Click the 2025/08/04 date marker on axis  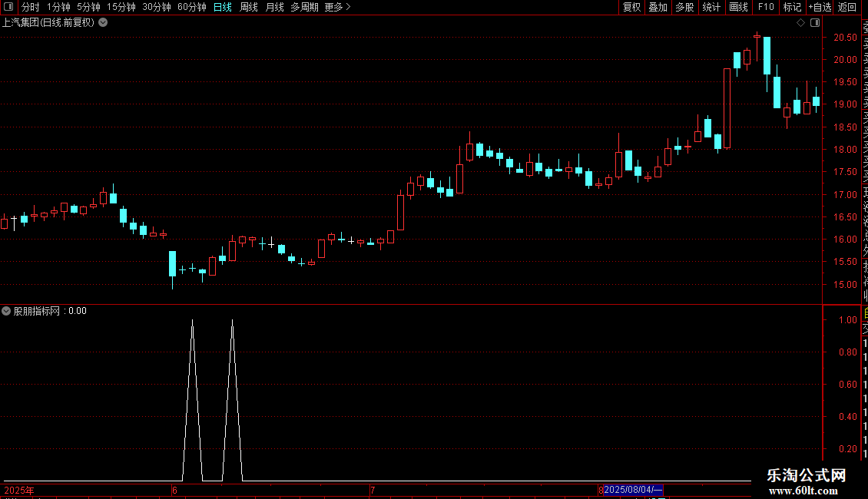click(x=633, y=490)
